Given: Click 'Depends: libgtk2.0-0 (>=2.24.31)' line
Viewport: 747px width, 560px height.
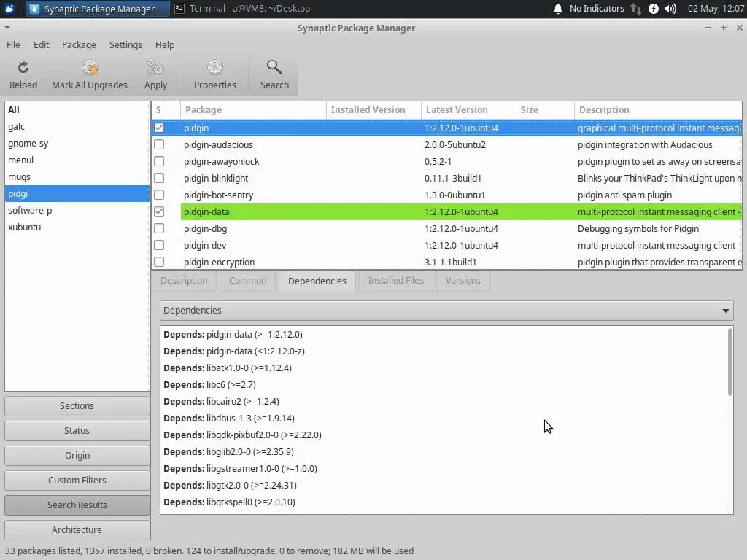Looking at the screenshot, I should [x=230, y=485].
